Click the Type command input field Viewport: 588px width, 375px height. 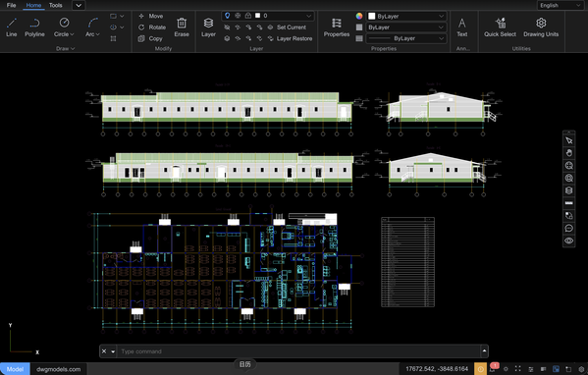click(298, 351)
